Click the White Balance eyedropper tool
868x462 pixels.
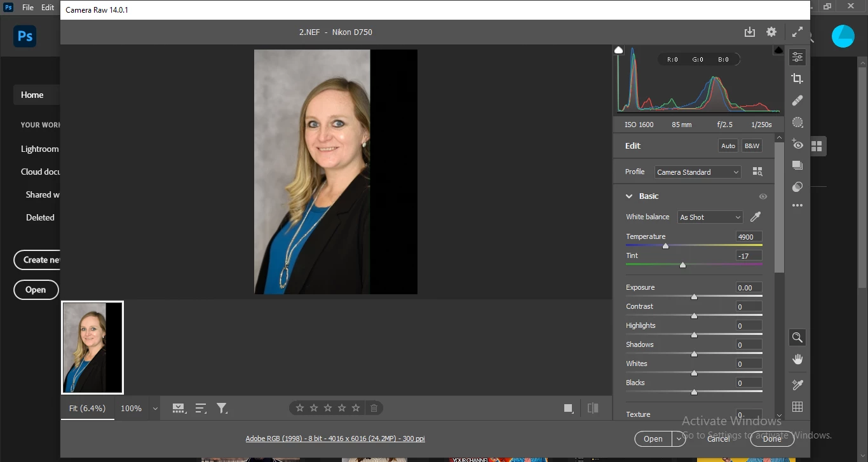(x=756, y=217)
